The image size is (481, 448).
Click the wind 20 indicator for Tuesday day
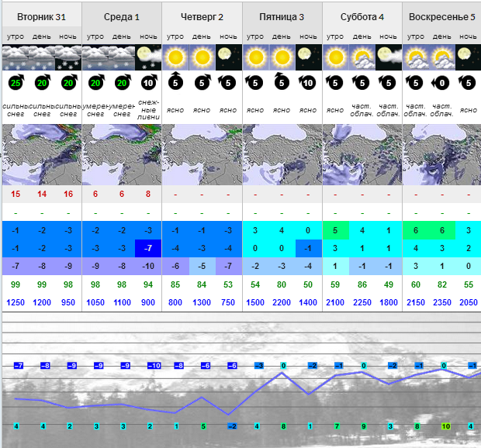click(x=43, y=82)
